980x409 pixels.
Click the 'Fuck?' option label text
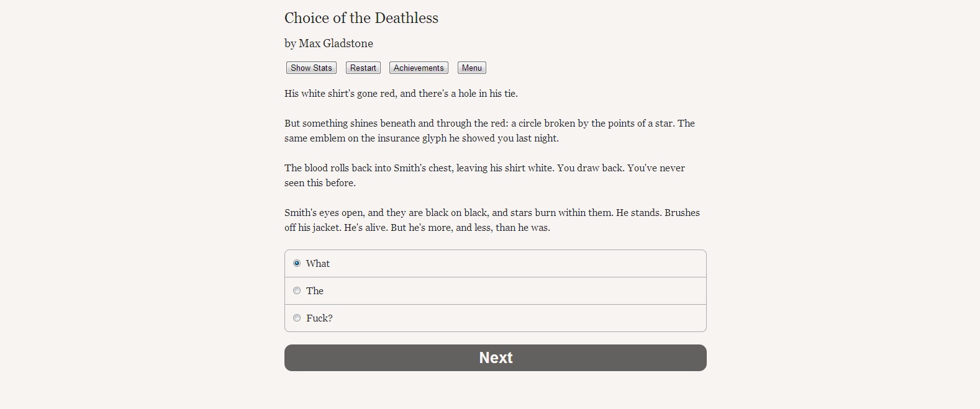[x=319, y=318]
